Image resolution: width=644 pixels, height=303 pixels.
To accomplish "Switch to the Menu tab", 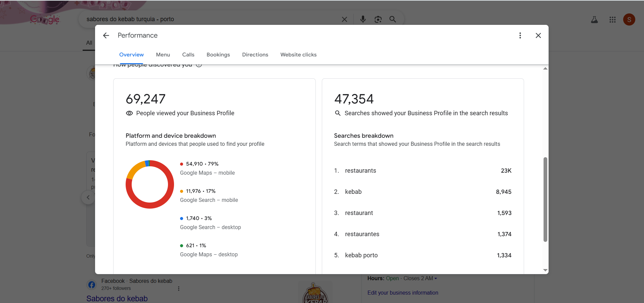I will 163,55.
